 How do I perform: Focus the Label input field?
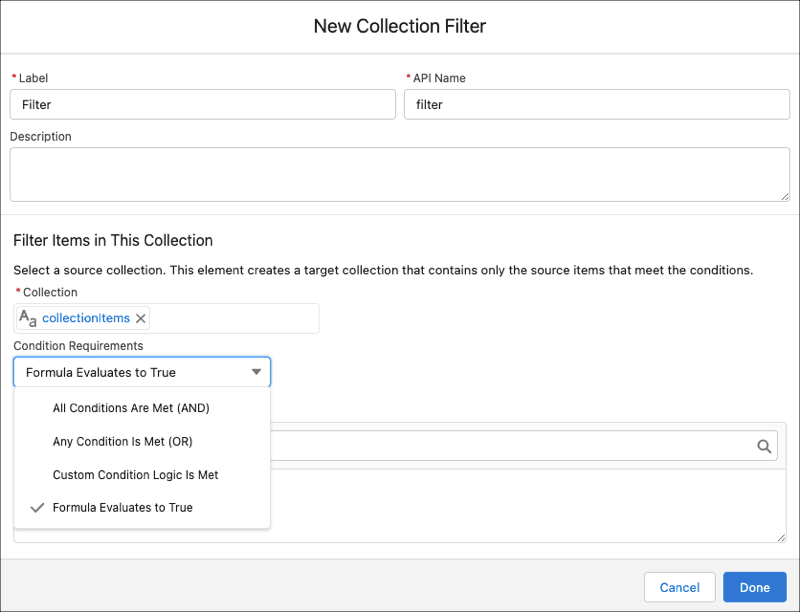203,105
